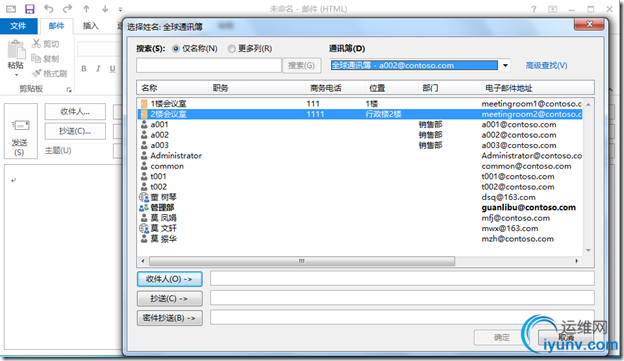
Task: Select the 2楼会议室 row
Action: 360,114
